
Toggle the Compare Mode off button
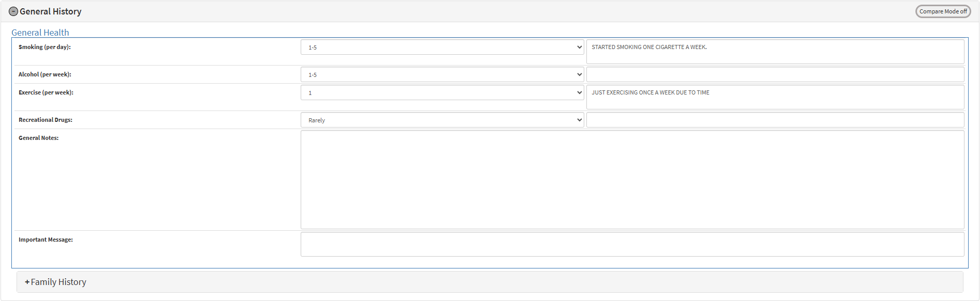[x=943, y=11]
